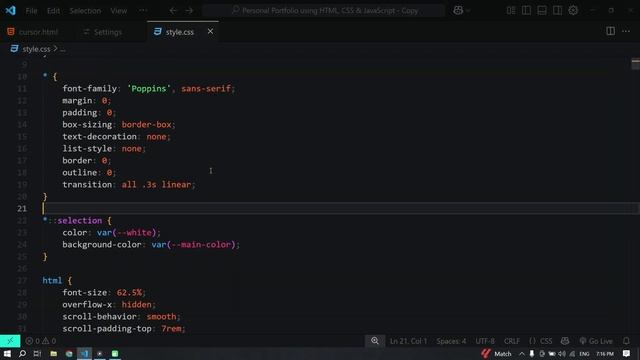This screenshot has height=360, width=640.
Task: Toggle the Primary Side Bar layout icon
Action: pos(526,11)
